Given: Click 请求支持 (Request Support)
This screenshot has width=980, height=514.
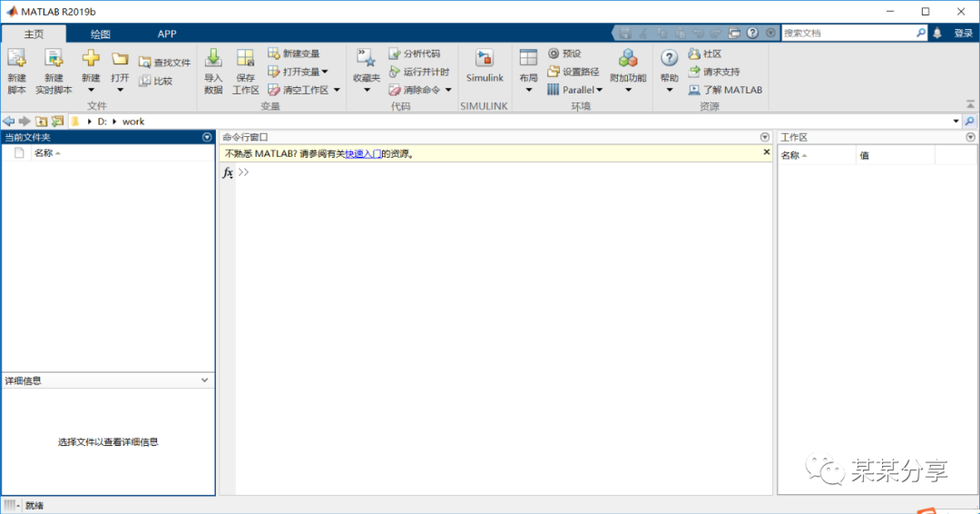Looking at the screenshot, I should pos(714,72).
